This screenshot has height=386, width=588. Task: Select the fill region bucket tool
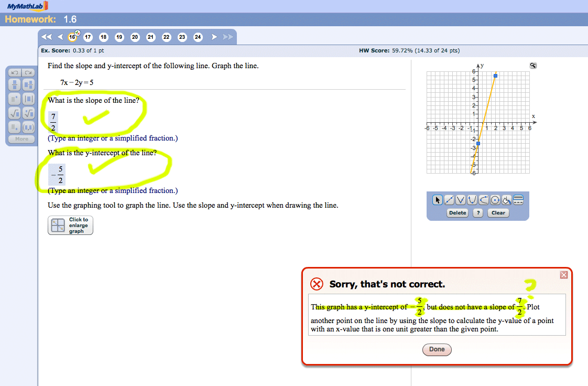507,200
